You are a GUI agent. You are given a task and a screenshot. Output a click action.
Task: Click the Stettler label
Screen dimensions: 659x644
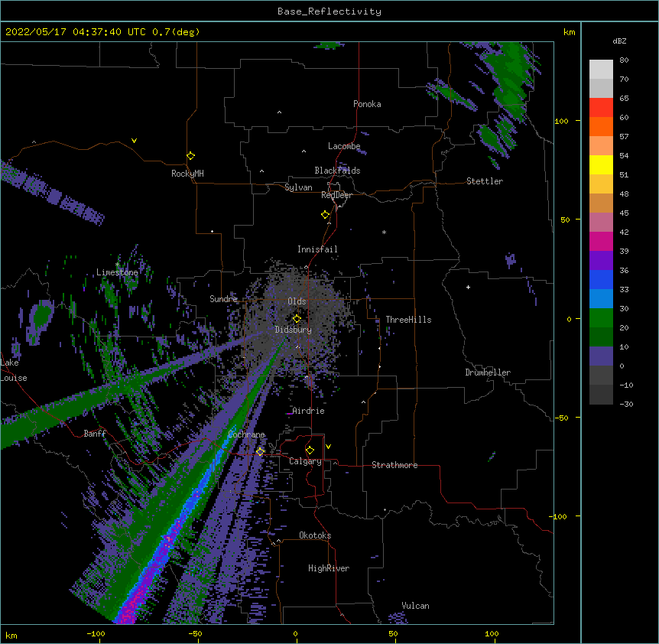tap(485, 181)
